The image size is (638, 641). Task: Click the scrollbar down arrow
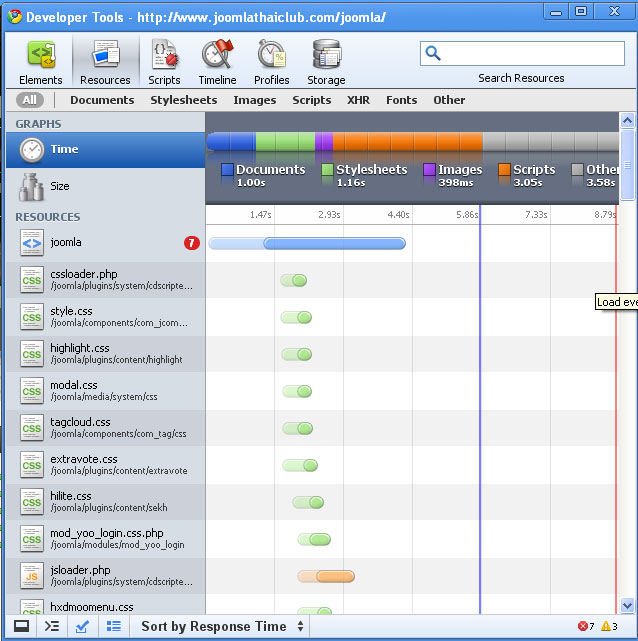click(627, 605)
